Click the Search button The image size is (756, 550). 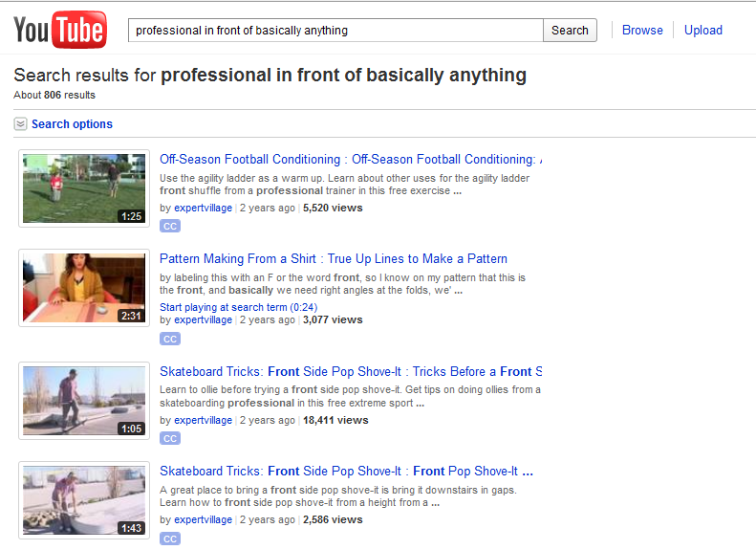(x=570, y=31)
